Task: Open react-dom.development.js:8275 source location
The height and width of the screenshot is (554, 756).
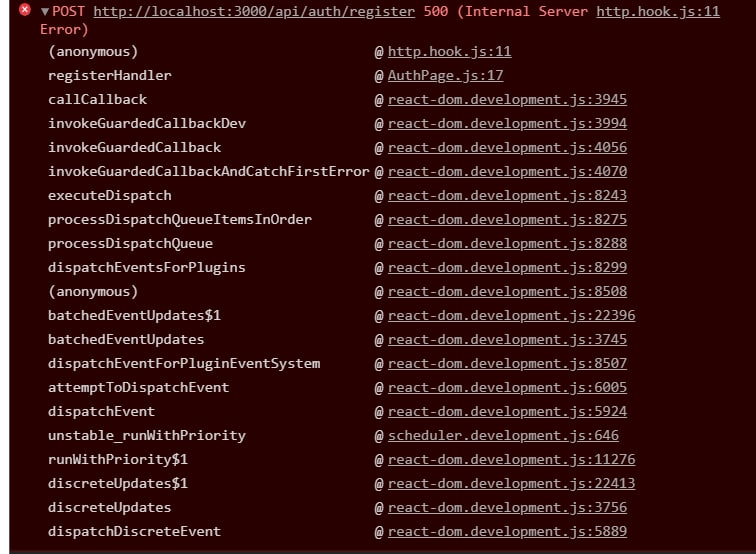Action: click(507, 219)
